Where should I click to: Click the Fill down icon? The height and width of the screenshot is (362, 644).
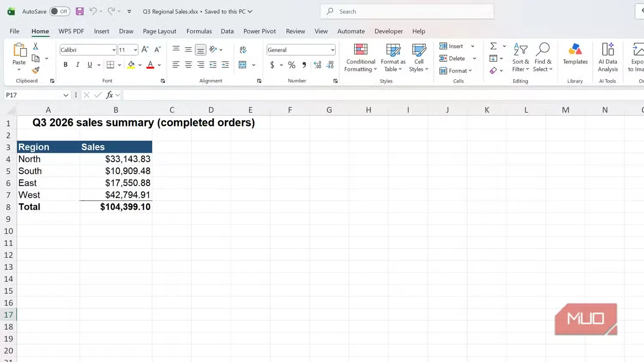click(493, 58)
